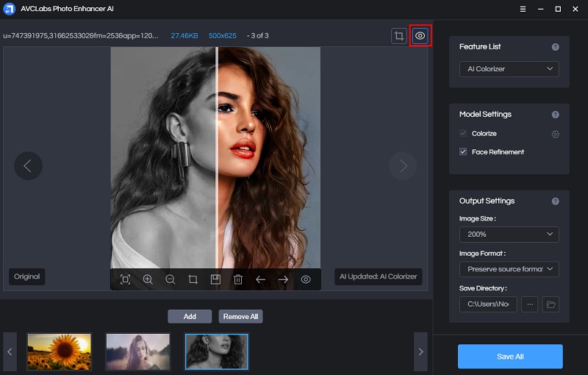Click the Model Settings heading
The image size is (588, 375).
coord(485,115)
